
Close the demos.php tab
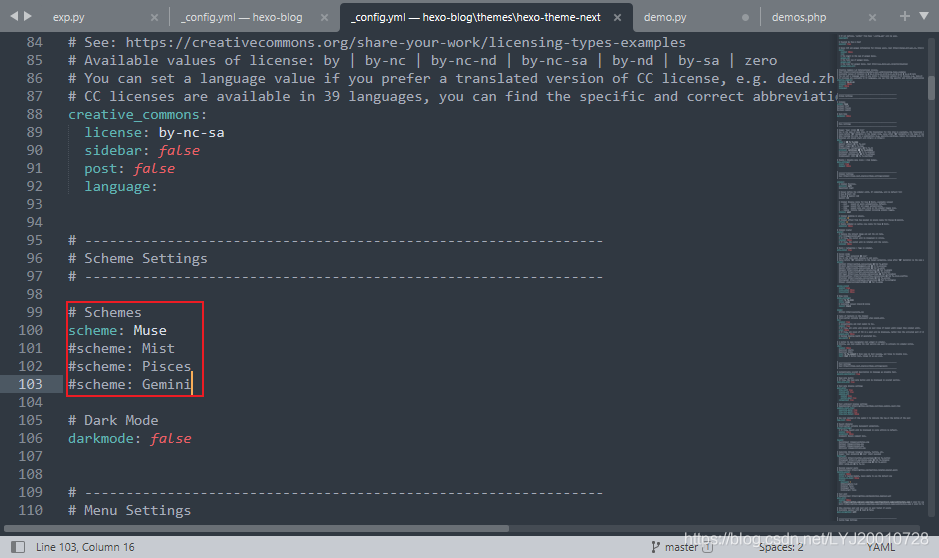pos(872,17)
